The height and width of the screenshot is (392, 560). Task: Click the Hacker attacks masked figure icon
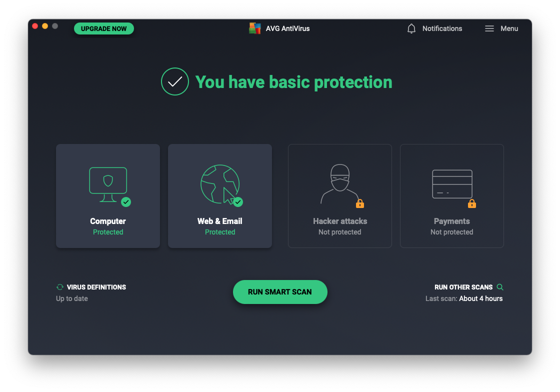coord(339,183)
